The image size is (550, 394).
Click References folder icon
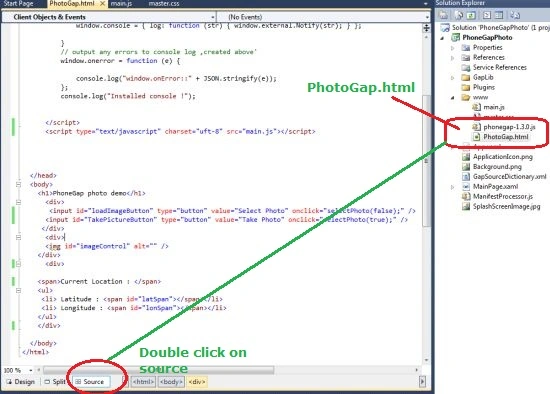coord(466,58)
